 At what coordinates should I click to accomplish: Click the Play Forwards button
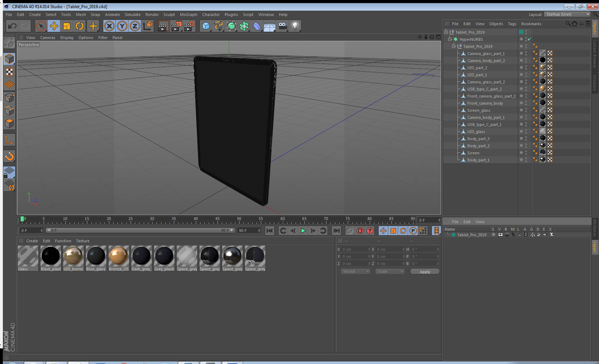point(303,231)
